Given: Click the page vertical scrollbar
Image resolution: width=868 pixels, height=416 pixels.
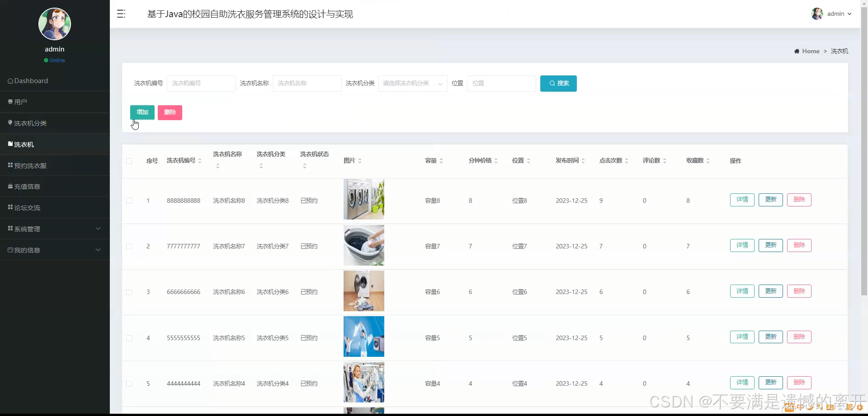Looking at the screenshot, I should tap(864, 151).
